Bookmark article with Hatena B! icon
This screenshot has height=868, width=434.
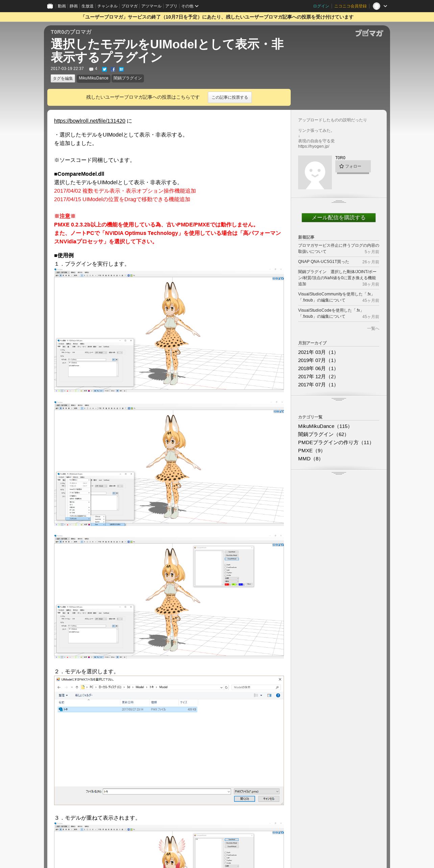point(121,69)
